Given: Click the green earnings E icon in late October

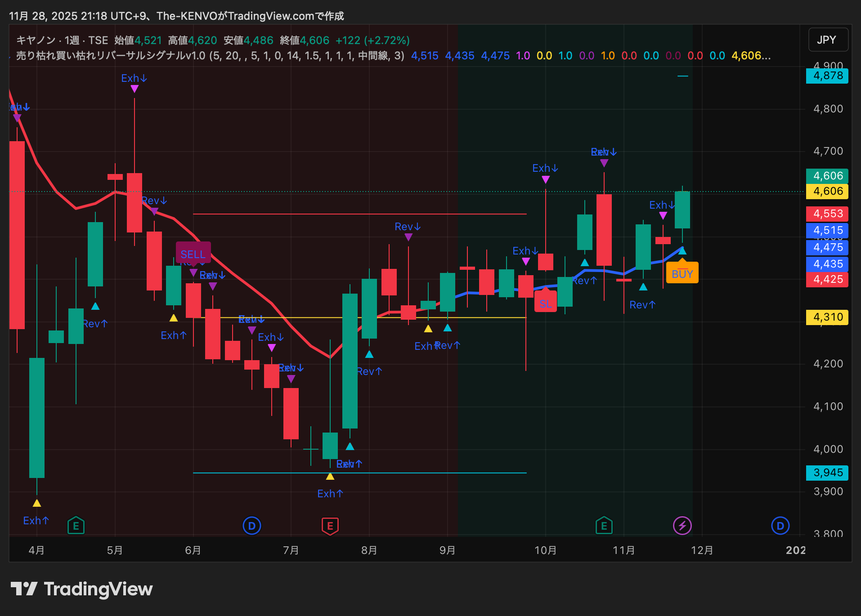Looking at the screenshot, I should pyautogui.click(x=604, y=525).
